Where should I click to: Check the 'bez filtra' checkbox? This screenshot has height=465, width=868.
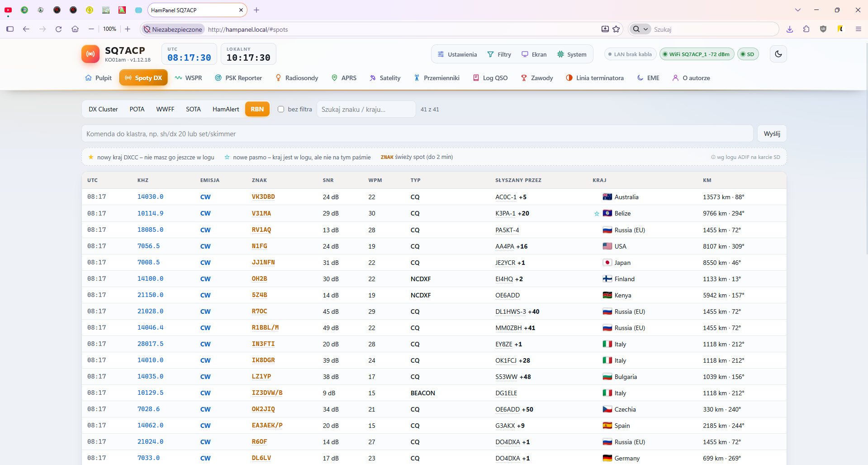pyautogui.click(x=281, y=109)
